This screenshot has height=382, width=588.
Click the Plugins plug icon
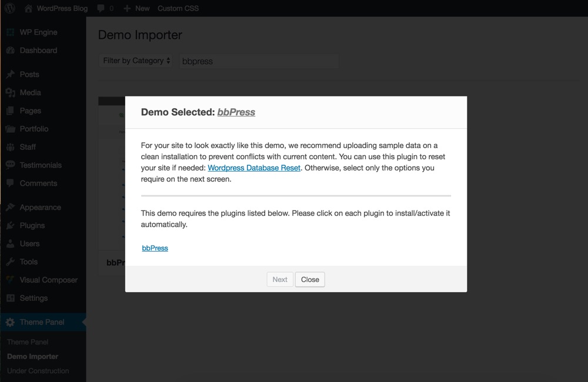click(11, 225)
